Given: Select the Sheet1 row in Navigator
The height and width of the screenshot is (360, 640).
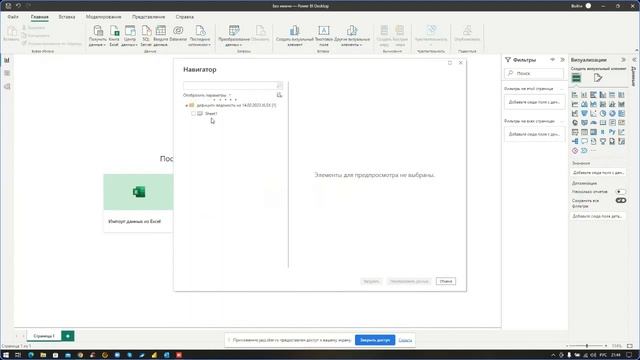Looking at the screenshot, I should pos(211,113).
